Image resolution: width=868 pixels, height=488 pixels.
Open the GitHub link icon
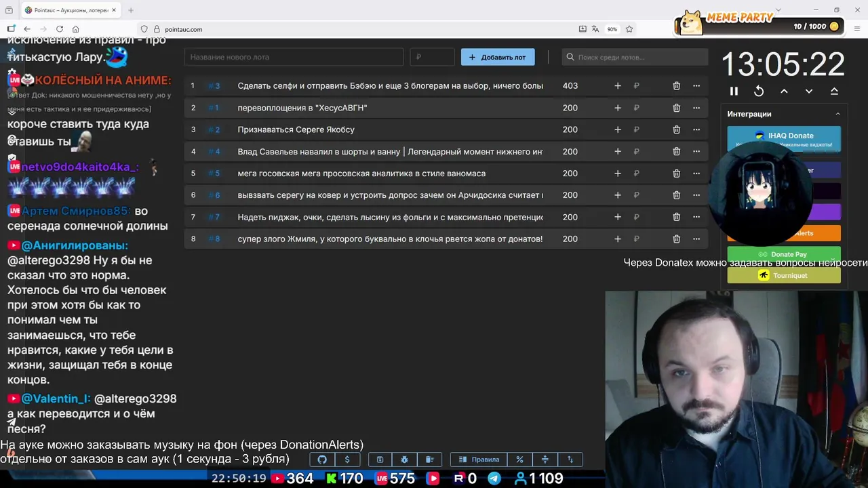(322, 460)
